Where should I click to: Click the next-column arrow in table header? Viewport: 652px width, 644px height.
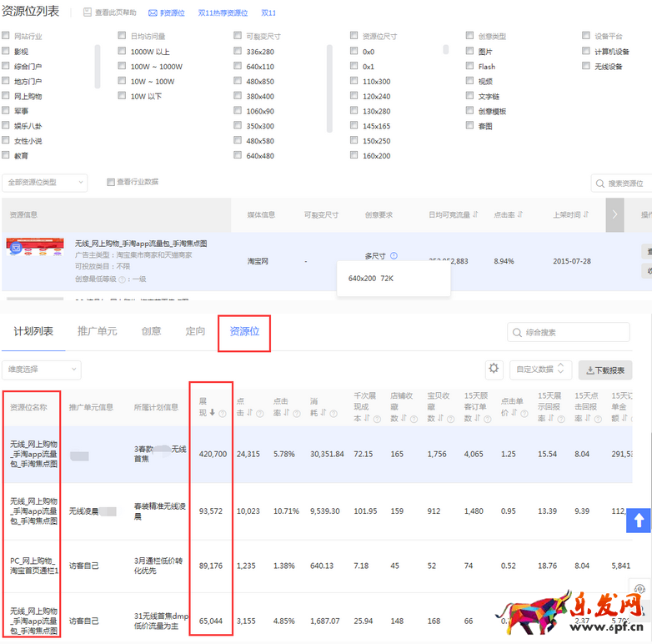(614, 214)
